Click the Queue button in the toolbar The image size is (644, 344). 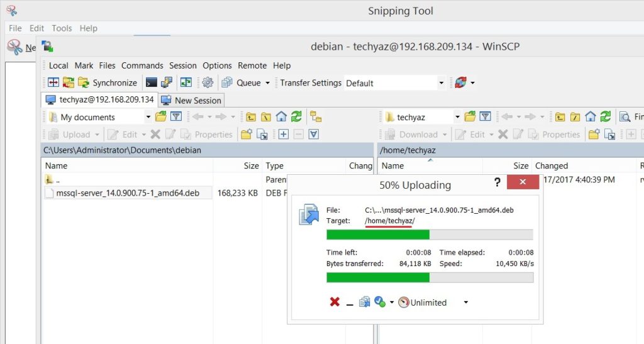[x=247, y=83]
